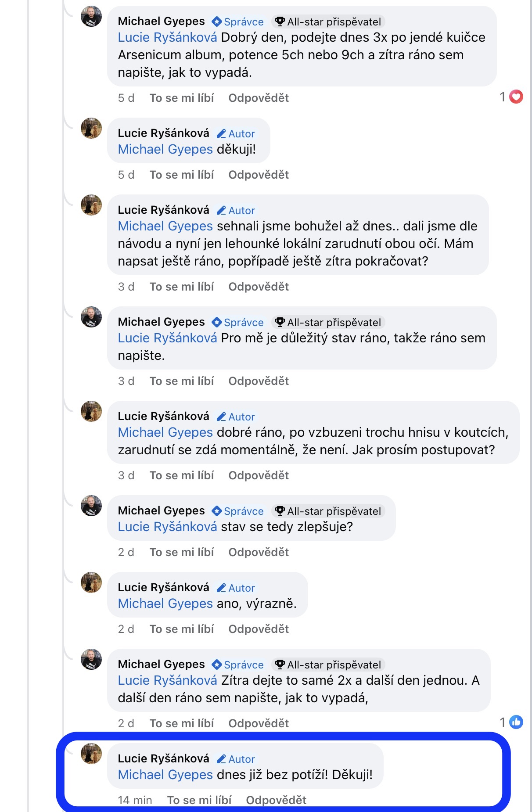Click Lucie Ryšánková's avatar on the '14 min' comment

click(91, 754)
